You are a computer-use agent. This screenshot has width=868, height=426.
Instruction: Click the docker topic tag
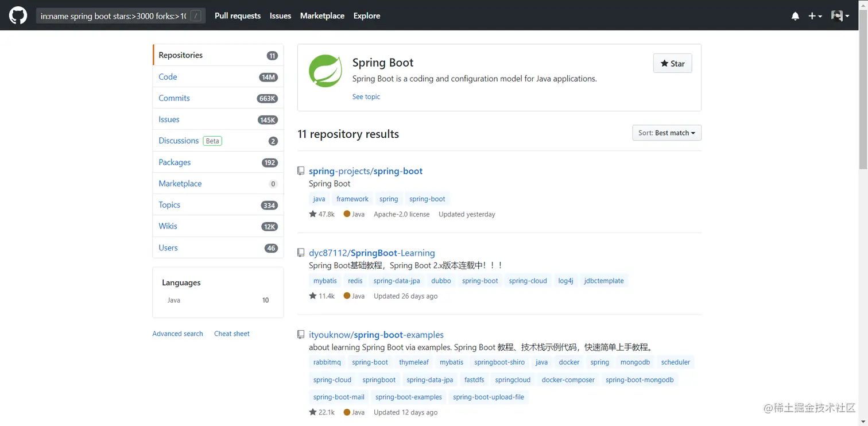[x=569, y=362]
